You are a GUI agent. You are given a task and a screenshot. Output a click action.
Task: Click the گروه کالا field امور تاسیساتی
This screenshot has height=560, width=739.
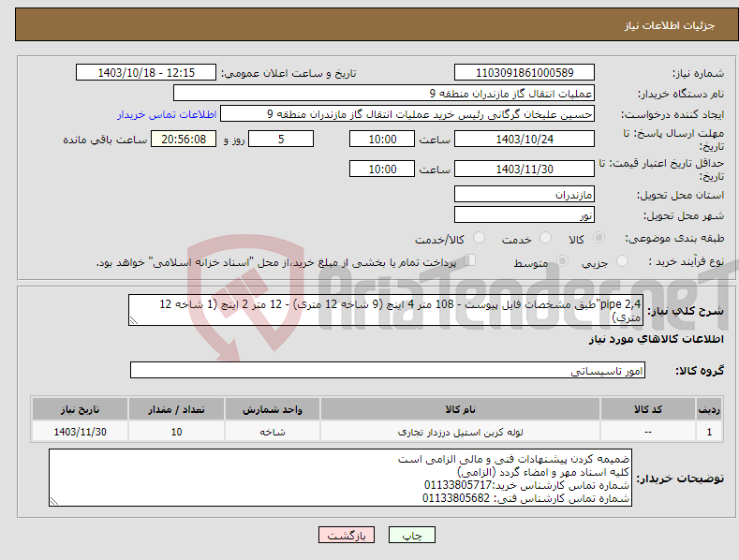tap(388, 371)
